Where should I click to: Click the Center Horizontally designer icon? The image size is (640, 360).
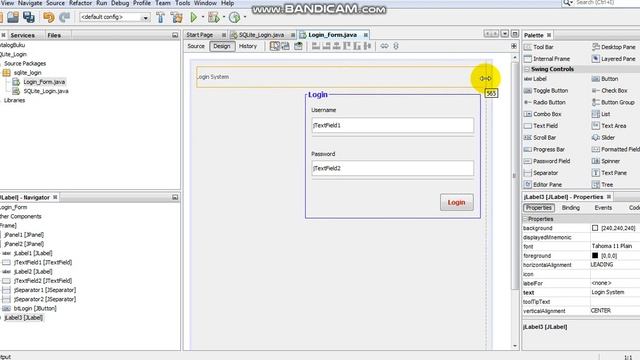(x=336, y=46)
